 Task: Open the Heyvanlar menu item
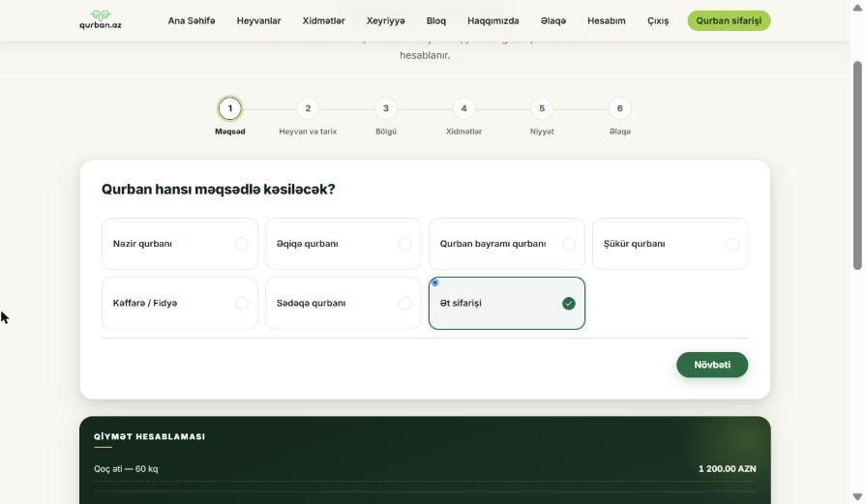[258, 21]
